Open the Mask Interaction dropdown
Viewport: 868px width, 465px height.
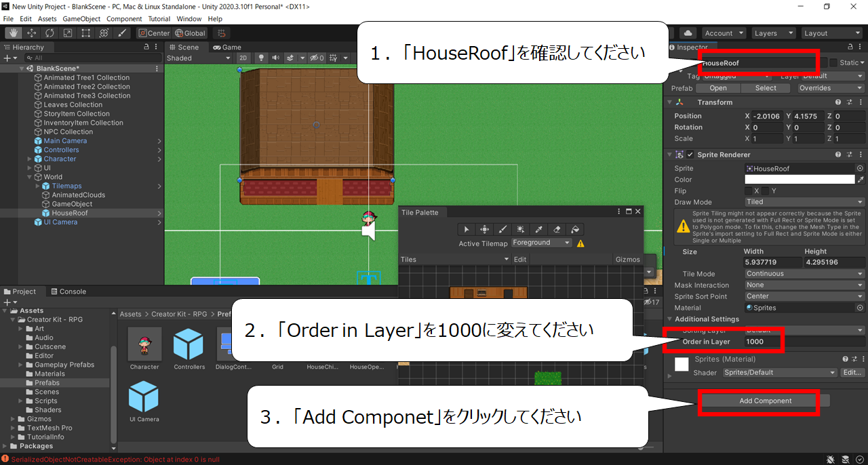[x=805, y=285]
